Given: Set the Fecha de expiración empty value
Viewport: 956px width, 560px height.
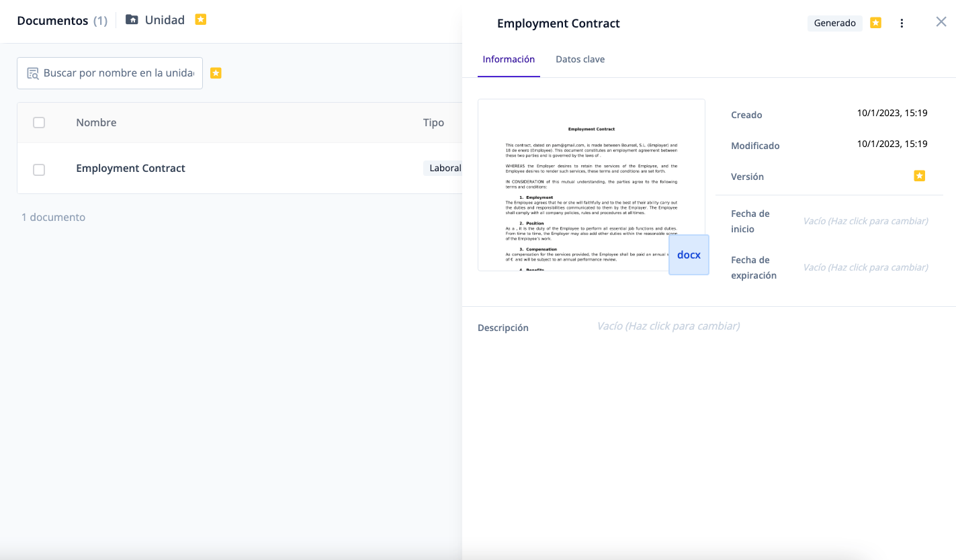Looking at the screenshot, I should 865,267.
